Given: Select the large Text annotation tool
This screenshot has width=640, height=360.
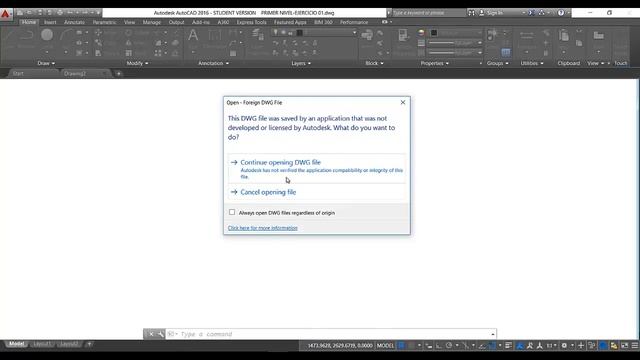Looking at the screenshot, I should (193, 36).
